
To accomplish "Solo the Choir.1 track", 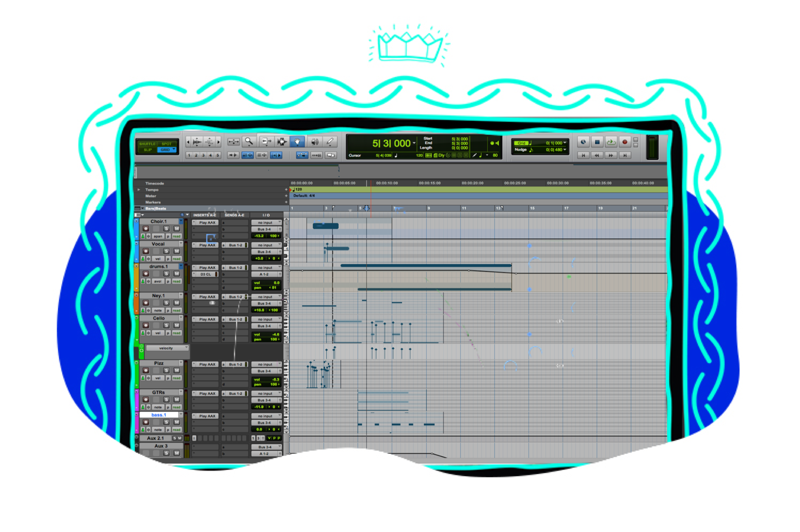I will tap(166, 229).
